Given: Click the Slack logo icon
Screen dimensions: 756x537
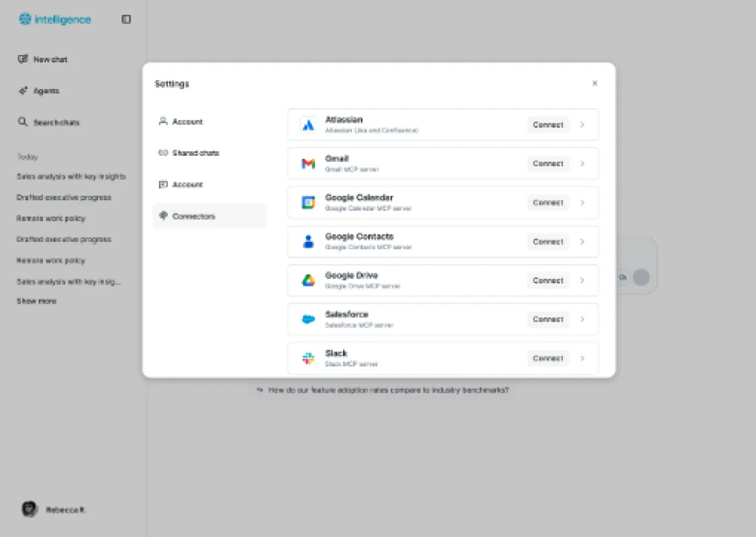Looking at the screenshot, I should [x=308, y=358].
